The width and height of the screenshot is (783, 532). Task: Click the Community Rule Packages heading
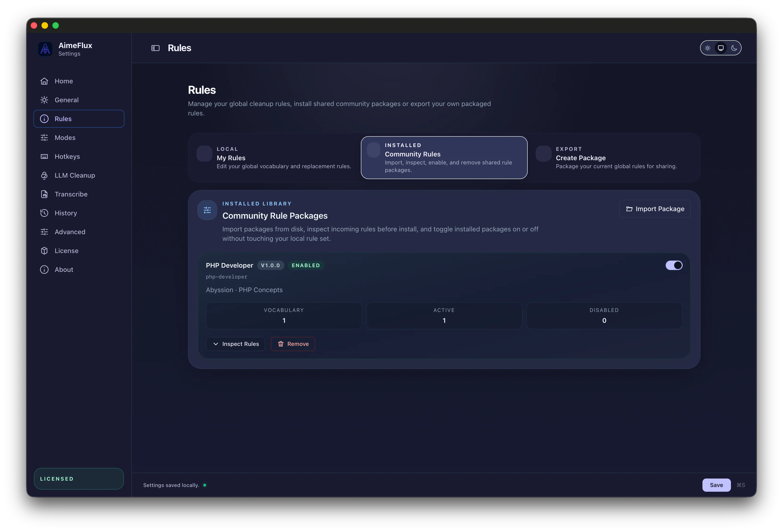tap(275, 216)
